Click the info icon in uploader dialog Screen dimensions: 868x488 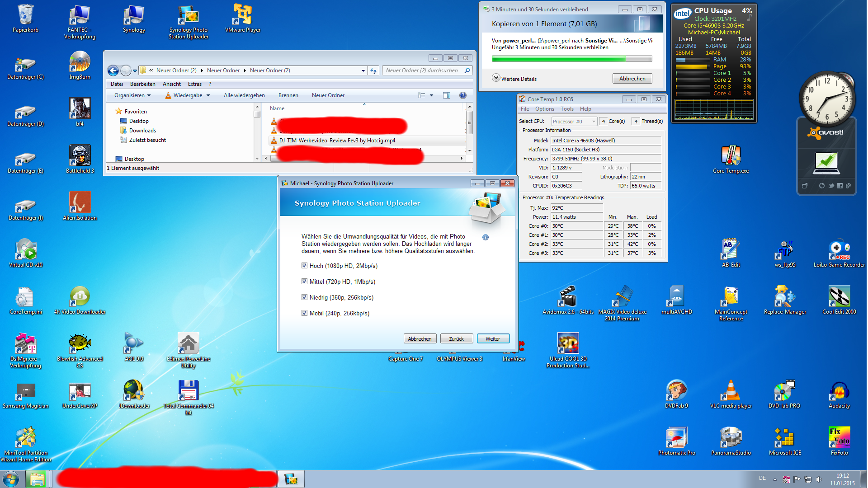coord(486,237)
